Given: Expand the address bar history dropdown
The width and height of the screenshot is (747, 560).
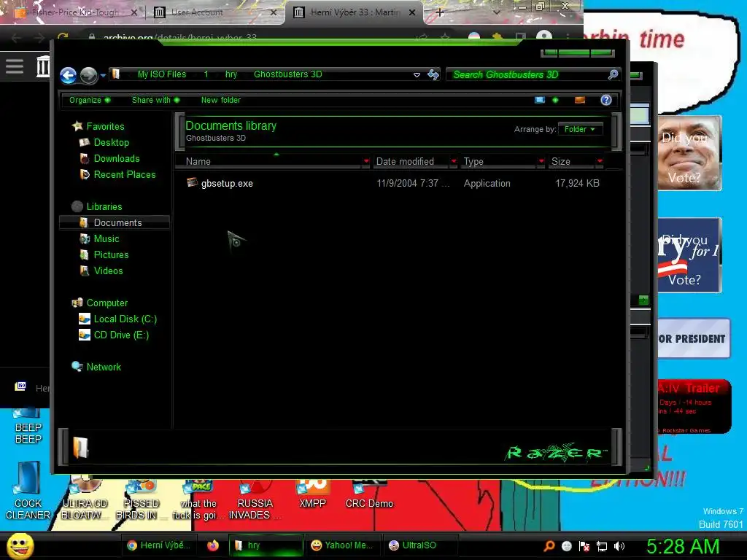Looking at the screenshot, I should pyautogui.click(x=417, y=75).
